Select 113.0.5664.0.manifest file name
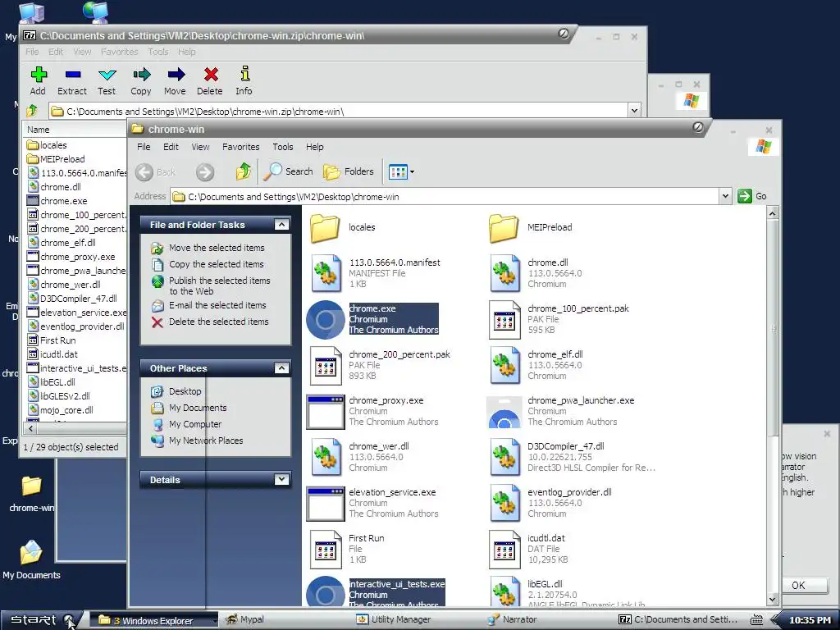Viewport: 840px width, 630px height. [395, 262]
